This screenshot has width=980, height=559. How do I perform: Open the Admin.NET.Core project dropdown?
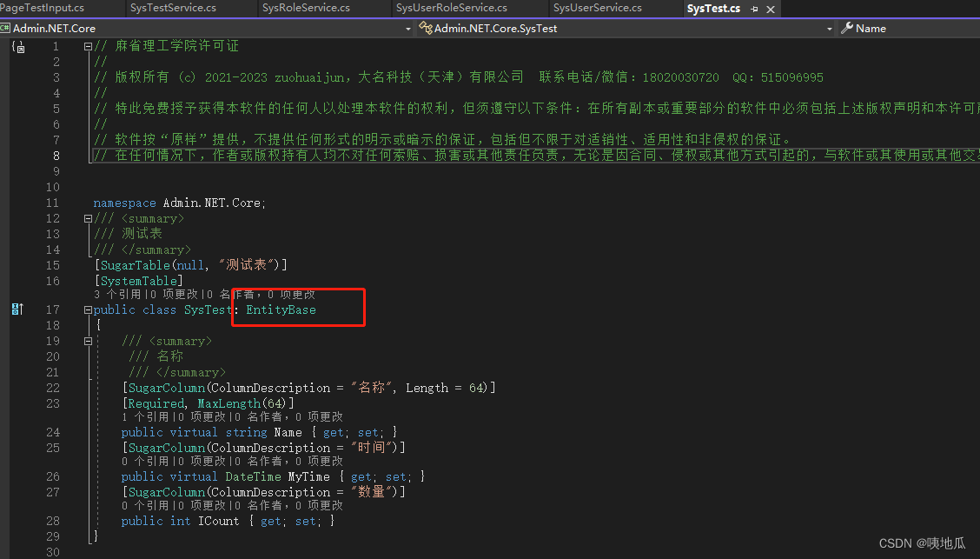407,28
